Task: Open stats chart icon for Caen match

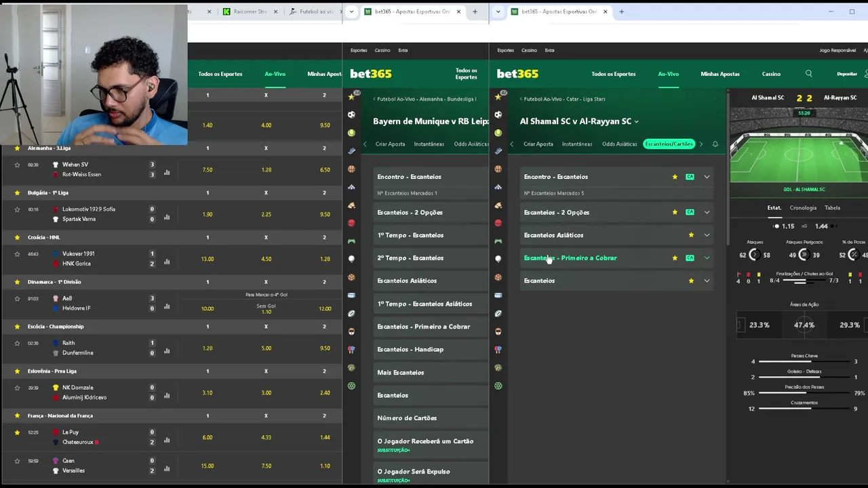Action: [167, 468]
